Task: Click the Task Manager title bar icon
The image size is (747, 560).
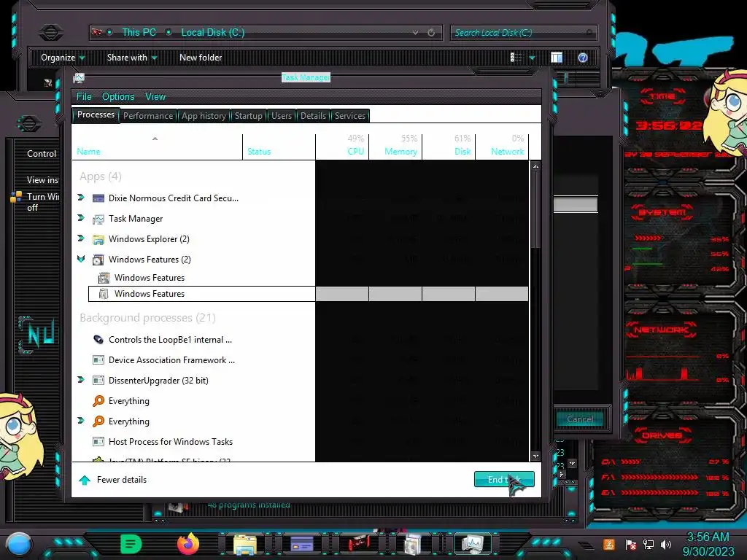Action: [79, 77]
